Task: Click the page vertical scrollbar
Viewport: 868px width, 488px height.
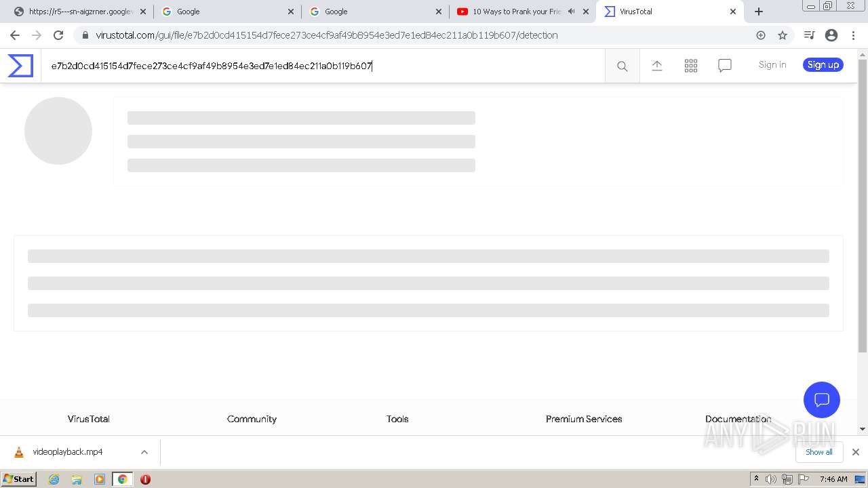Action: click(x=863, y=206)
